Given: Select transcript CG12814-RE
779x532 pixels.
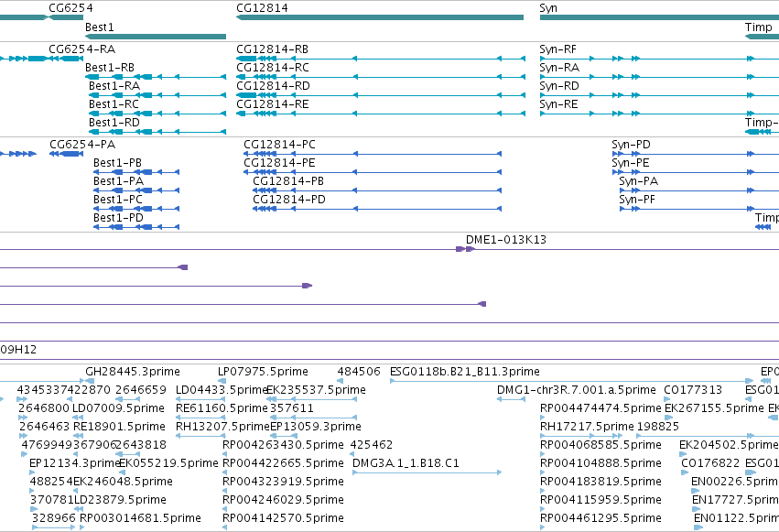Looking at the screenshot, I should pyautogui.click(x=381, y=114).
